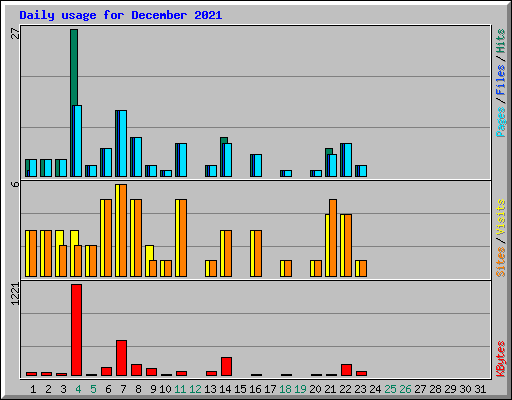Click the KBytes legend label
The image size is (512, 400).
500,359
